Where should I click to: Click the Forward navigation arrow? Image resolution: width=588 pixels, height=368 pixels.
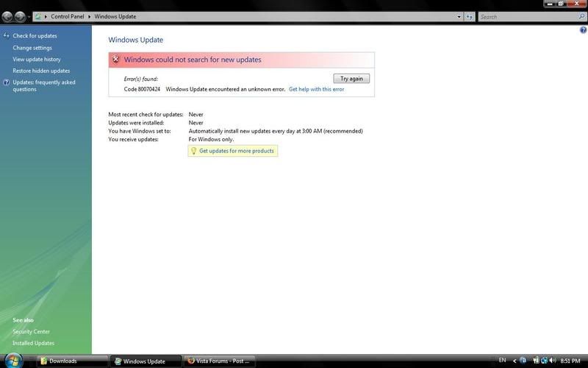coord(21,16)
